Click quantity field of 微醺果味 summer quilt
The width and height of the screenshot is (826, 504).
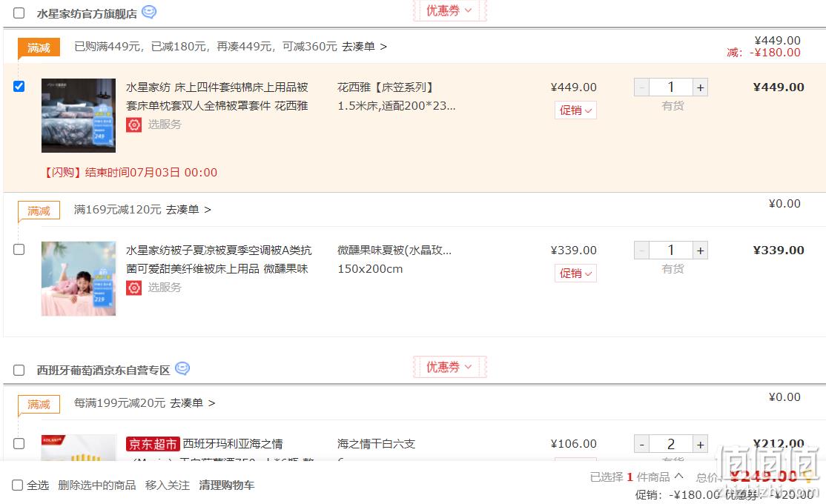[670, 251]
